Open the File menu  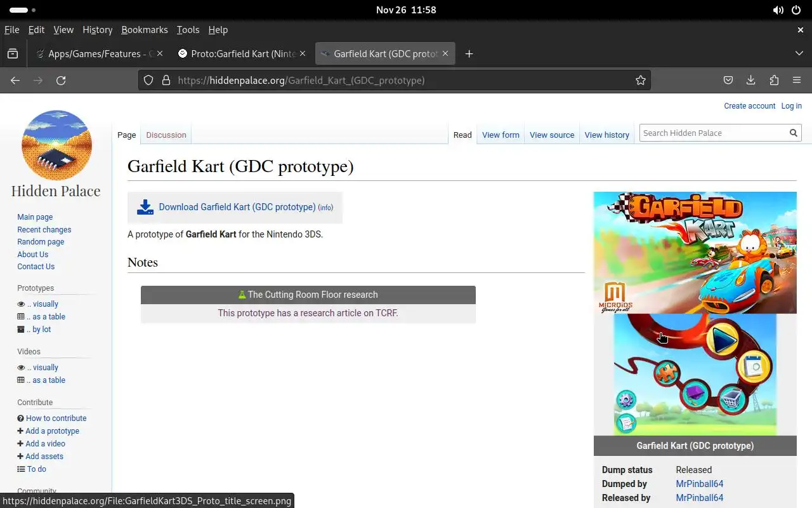coord(11,30)
